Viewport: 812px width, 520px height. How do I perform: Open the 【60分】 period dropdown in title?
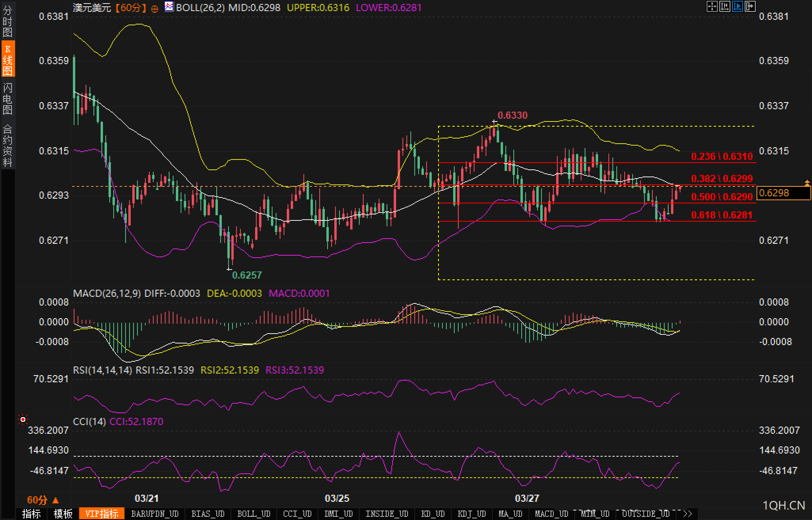click(131, 8)
